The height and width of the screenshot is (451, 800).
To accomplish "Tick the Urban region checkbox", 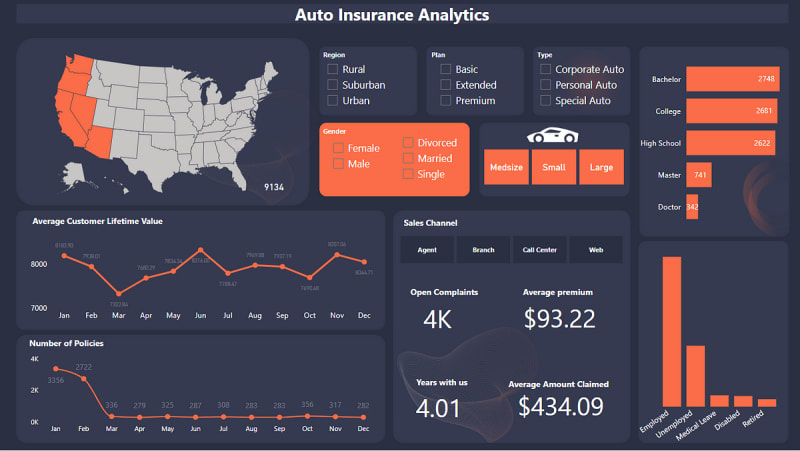I will (x=333, y=101).
